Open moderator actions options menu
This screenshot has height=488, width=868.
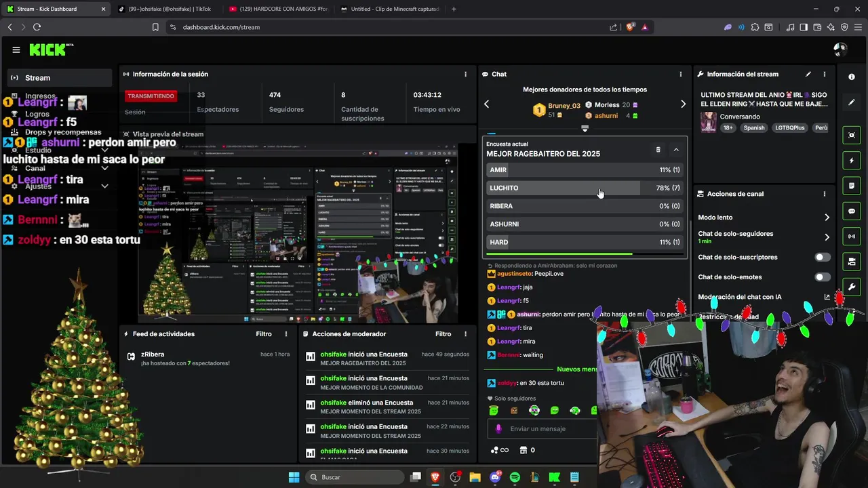tap(465, 334)
